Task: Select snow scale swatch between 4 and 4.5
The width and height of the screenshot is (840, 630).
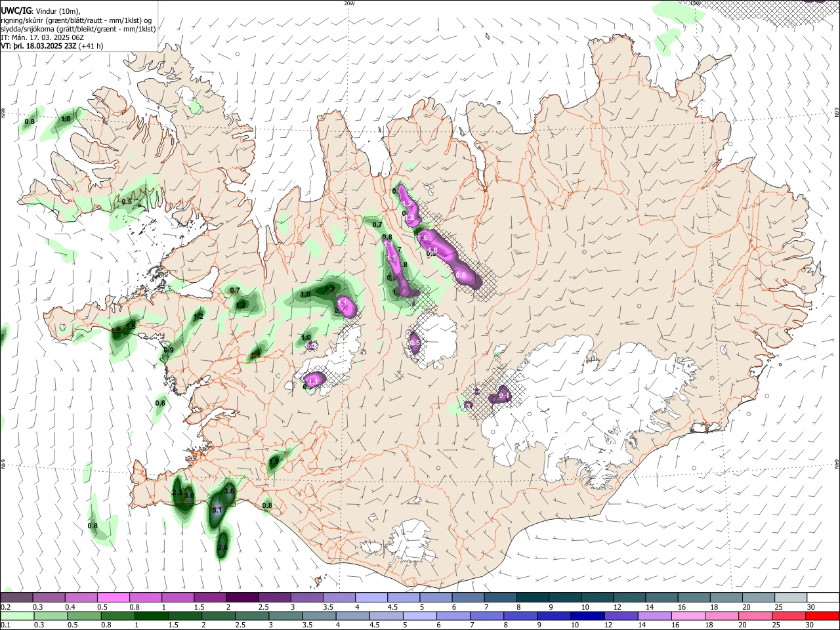Action: coord(371,598)
